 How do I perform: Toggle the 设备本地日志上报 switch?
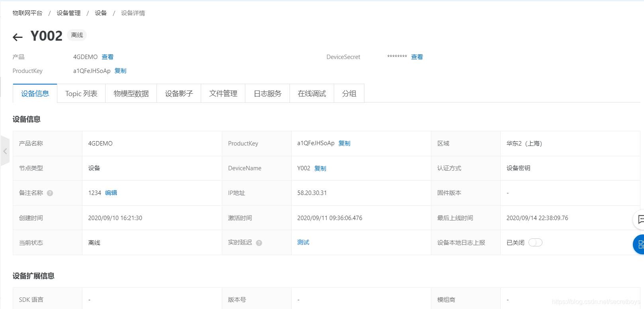click(x=535, y=242)
